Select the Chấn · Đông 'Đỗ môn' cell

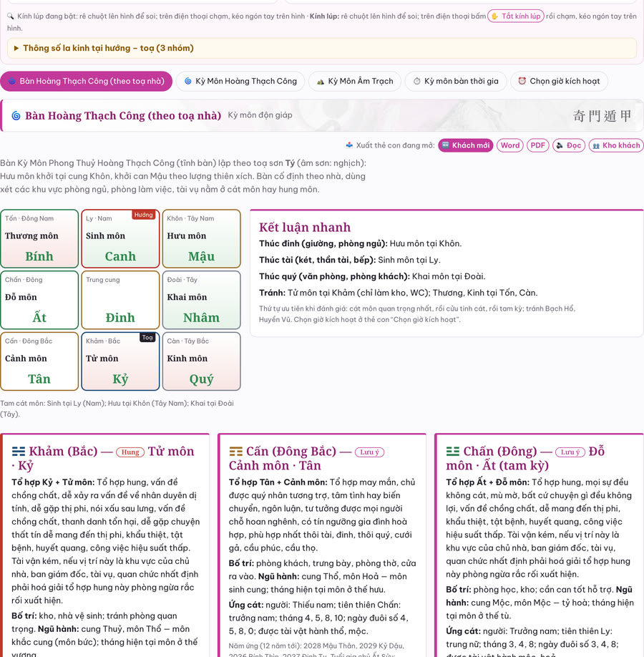point(39,300)
